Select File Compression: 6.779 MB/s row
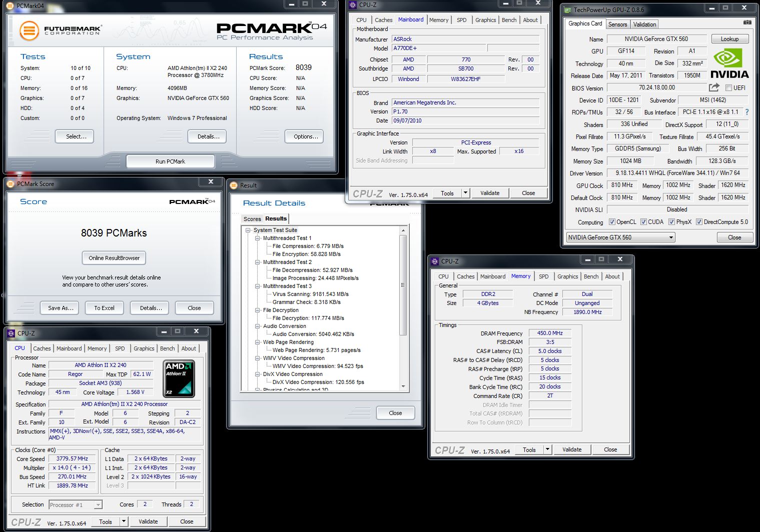The image size is (760, 532). point(308,246)
